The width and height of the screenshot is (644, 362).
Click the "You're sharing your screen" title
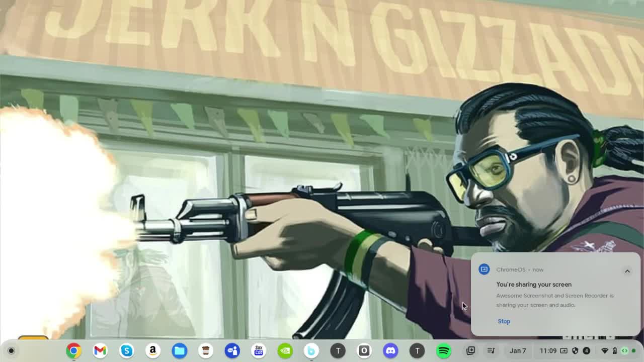(534, 284)
